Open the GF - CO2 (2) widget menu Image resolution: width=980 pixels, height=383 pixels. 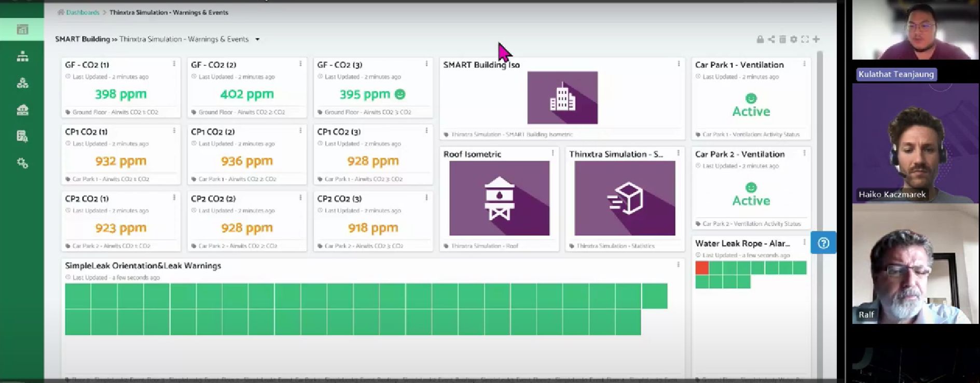300,64
